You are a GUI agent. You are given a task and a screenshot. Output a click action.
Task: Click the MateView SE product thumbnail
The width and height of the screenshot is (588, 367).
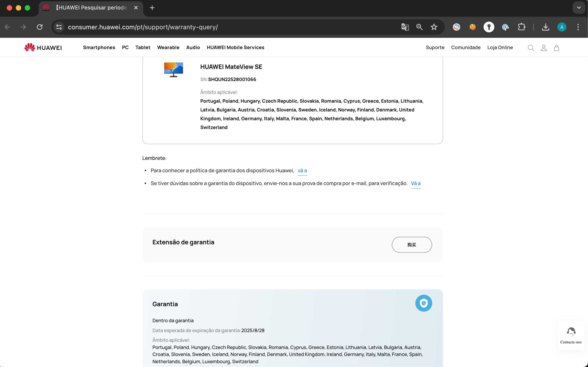[x=173, y=69]
